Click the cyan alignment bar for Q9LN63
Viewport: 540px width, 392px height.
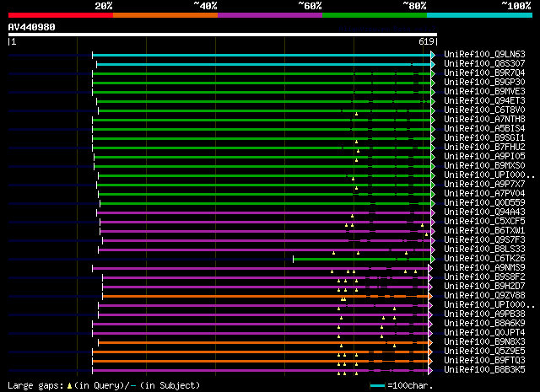[x=262, y=56]
